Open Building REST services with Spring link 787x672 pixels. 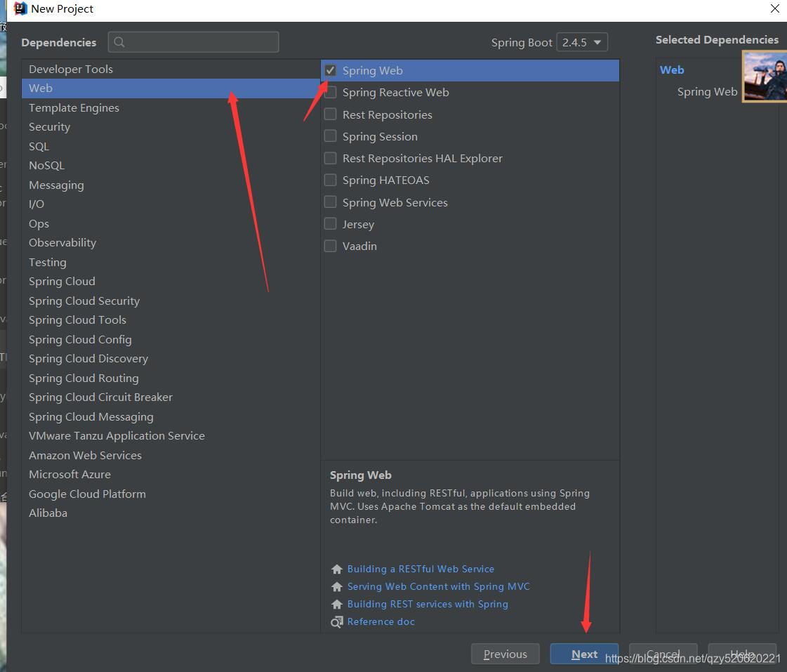pyautogui.click(x=428, y=605)
